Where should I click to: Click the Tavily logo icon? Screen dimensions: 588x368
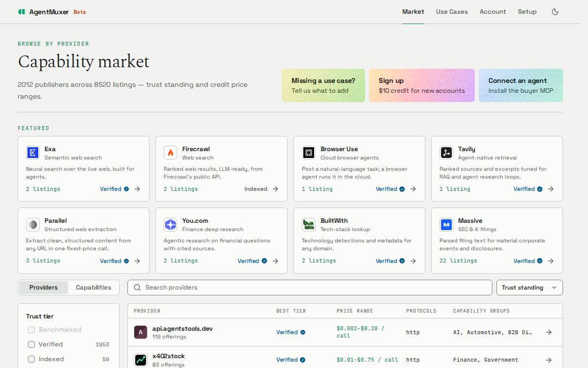[x=446, y=153]
